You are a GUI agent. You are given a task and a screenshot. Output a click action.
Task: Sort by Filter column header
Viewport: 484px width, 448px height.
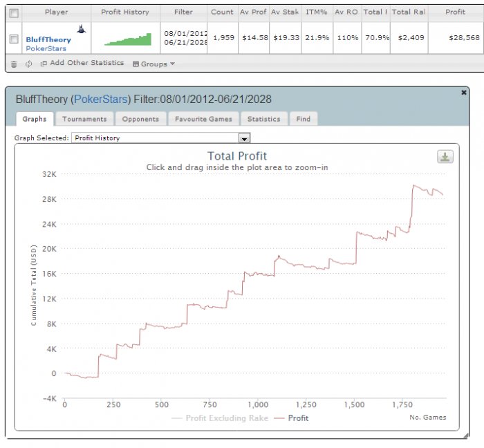pyautogui.click(x=183, y=12)
